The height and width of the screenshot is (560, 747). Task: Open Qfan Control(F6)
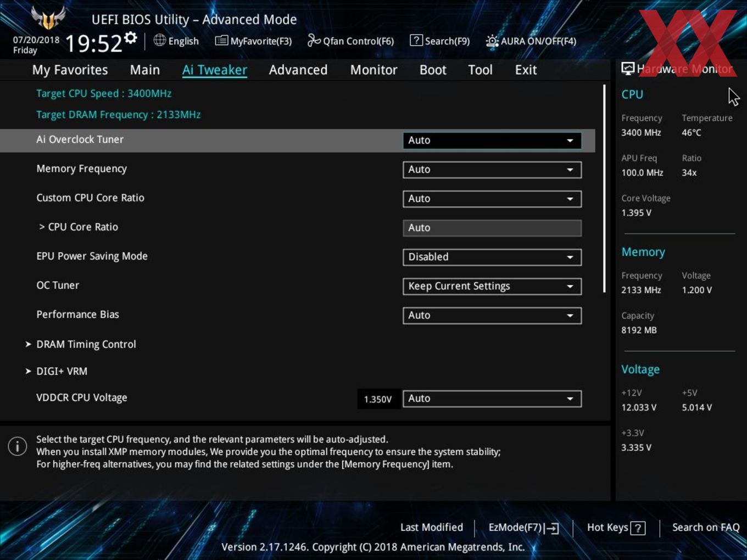350,41
